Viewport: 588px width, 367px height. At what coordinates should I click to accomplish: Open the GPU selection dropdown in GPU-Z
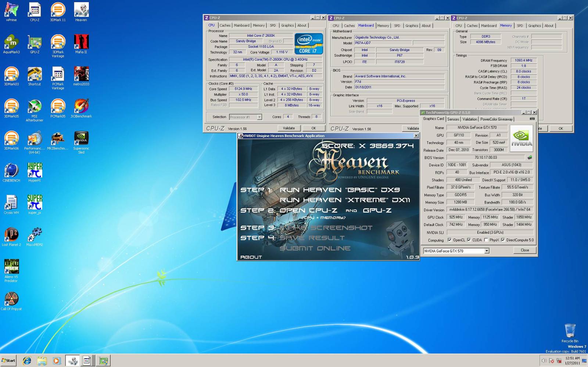(x=487, y=251)
